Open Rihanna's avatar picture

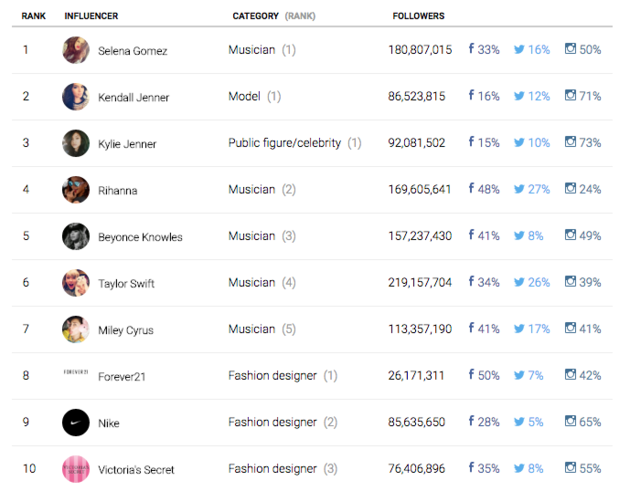[x=76, y=190]
